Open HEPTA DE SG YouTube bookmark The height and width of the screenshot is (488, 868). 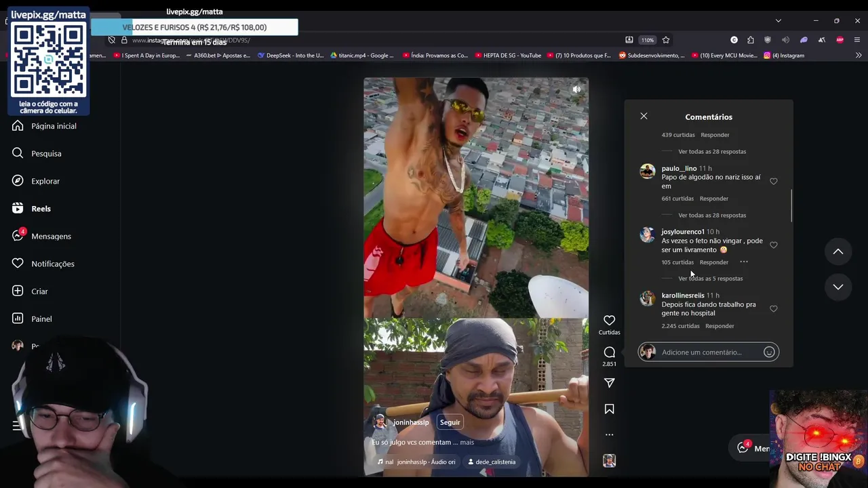click(x=507, y=56)
